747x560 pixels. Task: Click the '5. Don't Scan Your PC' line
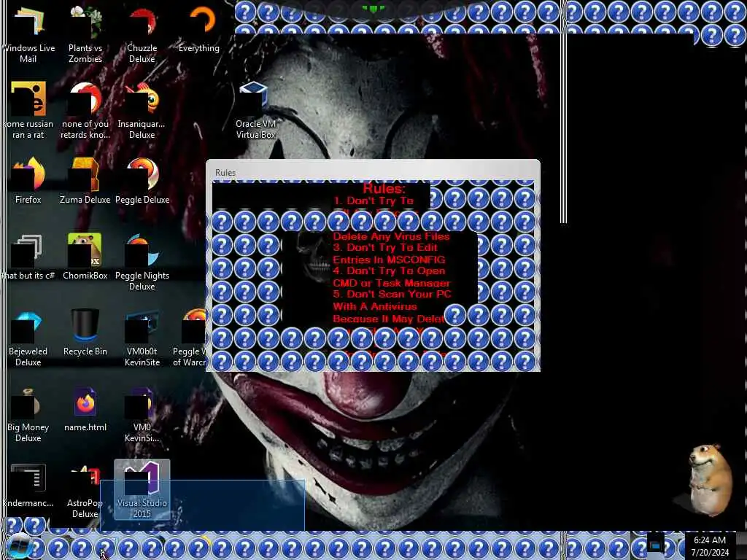point(392,295)
